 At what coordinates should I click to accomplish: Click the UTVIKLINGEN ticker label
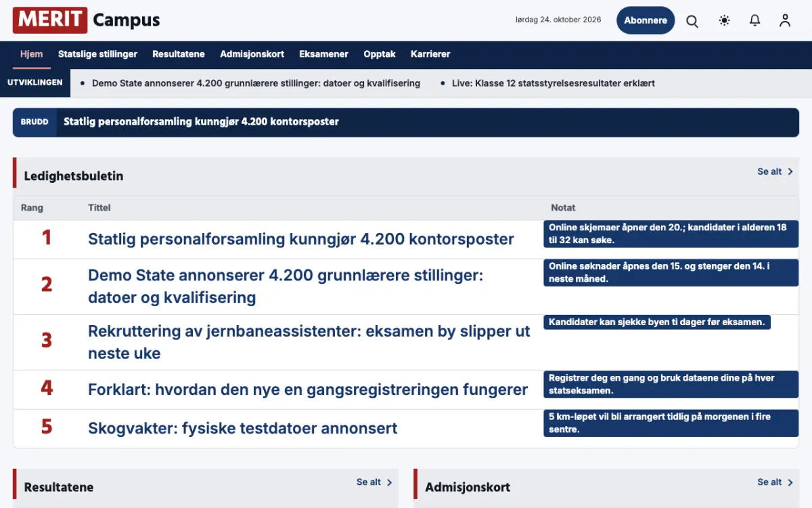click(35, 83)
